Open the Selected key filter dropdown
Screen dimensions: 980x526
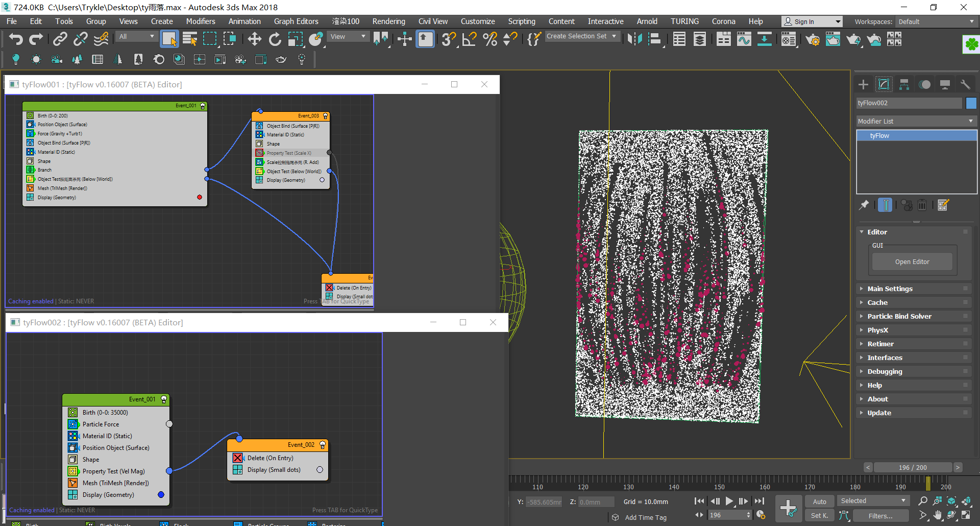873,501
